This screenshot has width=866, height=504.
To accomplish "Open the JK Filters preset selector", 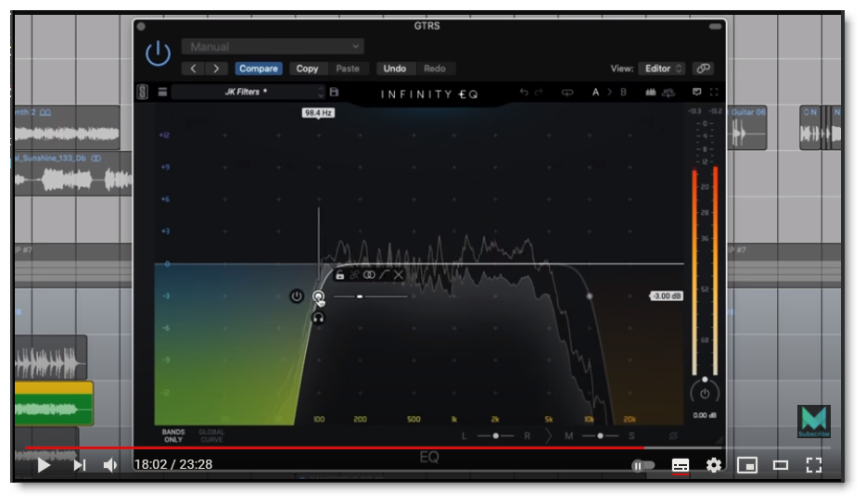I will pos(248,92).
